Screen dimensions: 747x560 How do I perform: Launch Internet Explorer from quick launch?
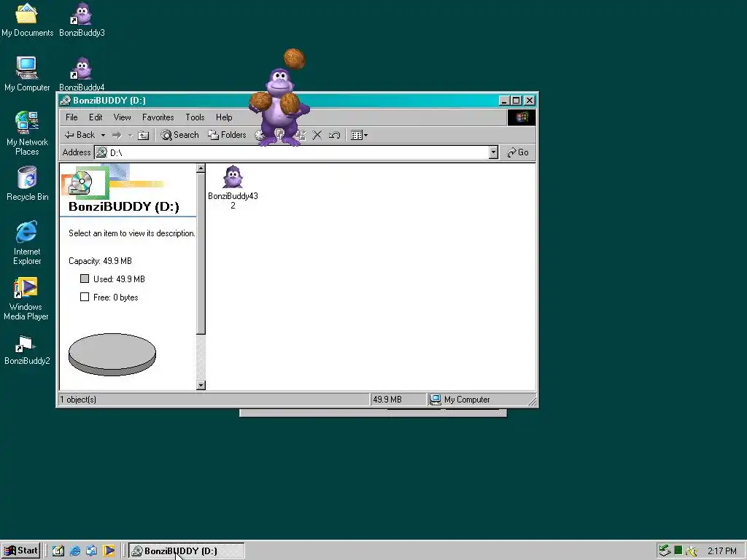click(x=75, y=551)
